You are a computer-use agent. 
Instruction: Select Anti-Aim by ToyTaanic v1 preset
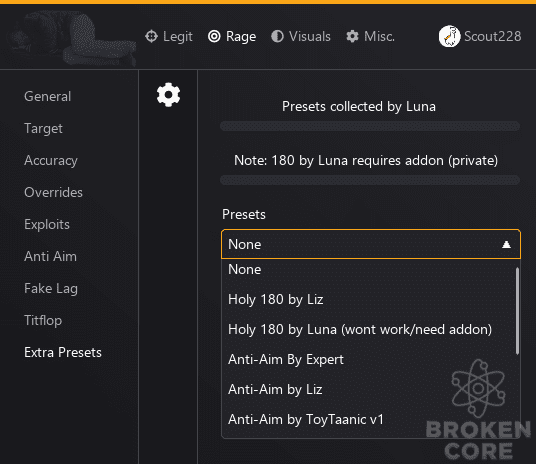[x=368, y=420]
